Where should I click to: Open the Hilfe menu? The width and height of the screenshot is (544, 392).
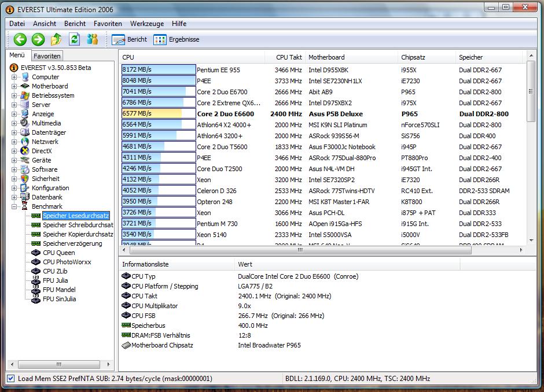179,24
